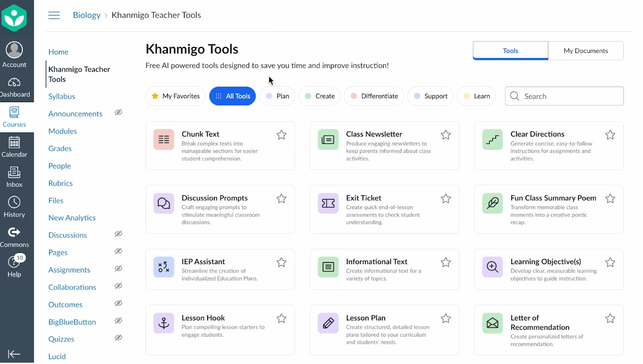Favorite the Exit Ticket tool

[x=446, y=199]
